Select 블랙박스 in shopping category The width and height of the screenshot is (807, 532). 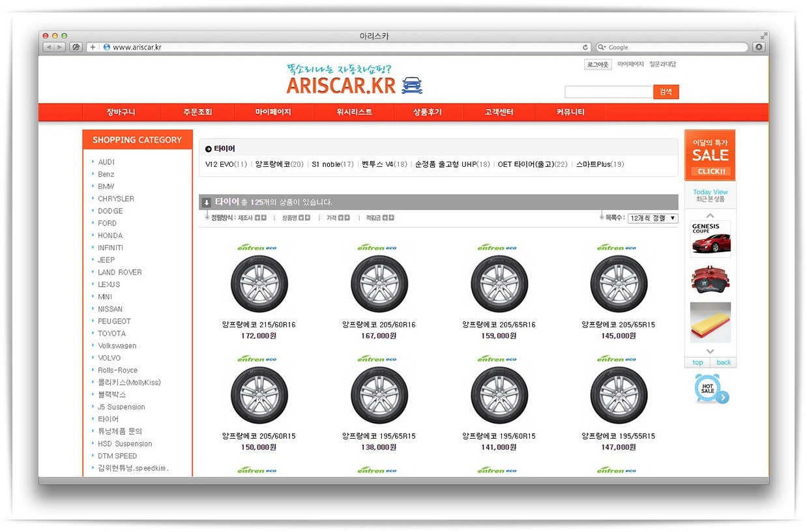tap(112, 394)
